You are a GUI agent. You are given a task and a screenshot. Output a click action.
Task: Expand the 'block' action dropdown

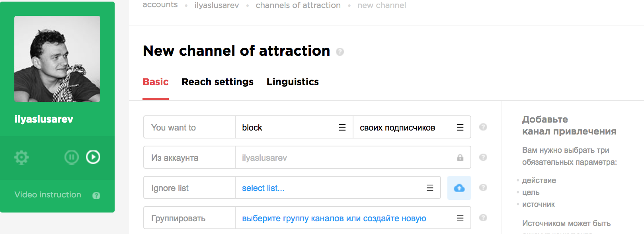tap(294, 127)
